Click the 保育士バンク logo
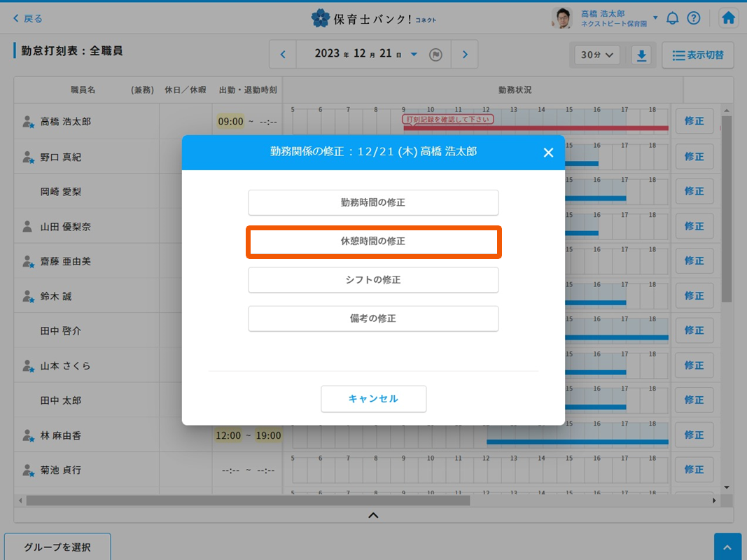The height and width of the screenshot is (560, 747). click(x=373, y=18)
